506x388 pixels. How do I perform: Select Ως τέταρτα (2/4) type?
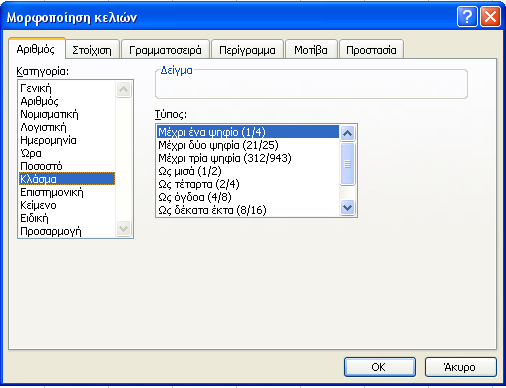248,184
